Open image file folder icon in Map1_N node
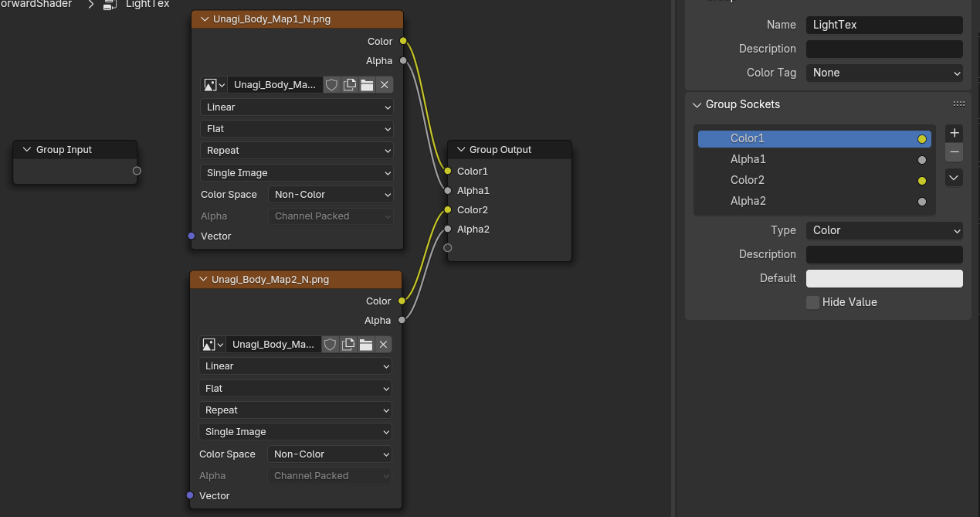980x517 pixels. 367,85
